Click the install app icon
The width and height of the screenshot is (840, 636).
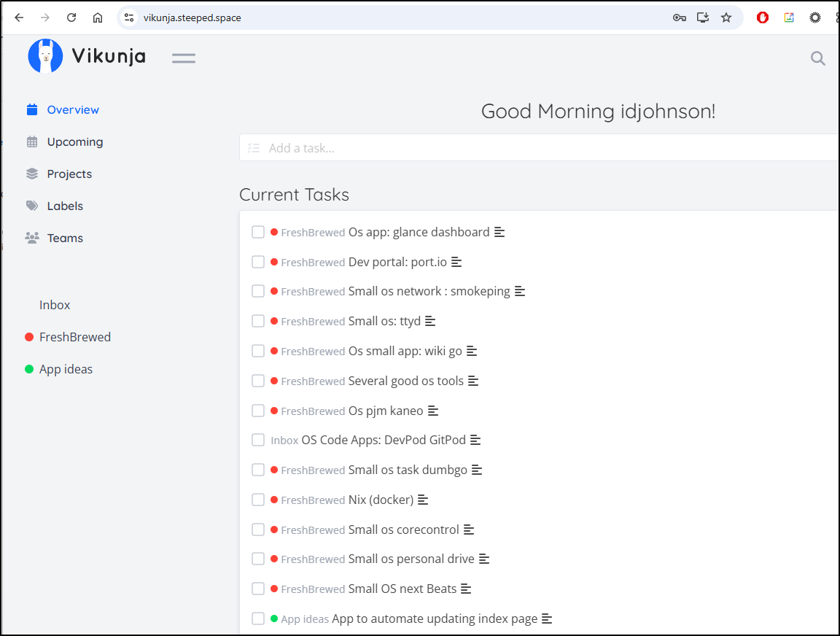[x=703, y=18]
